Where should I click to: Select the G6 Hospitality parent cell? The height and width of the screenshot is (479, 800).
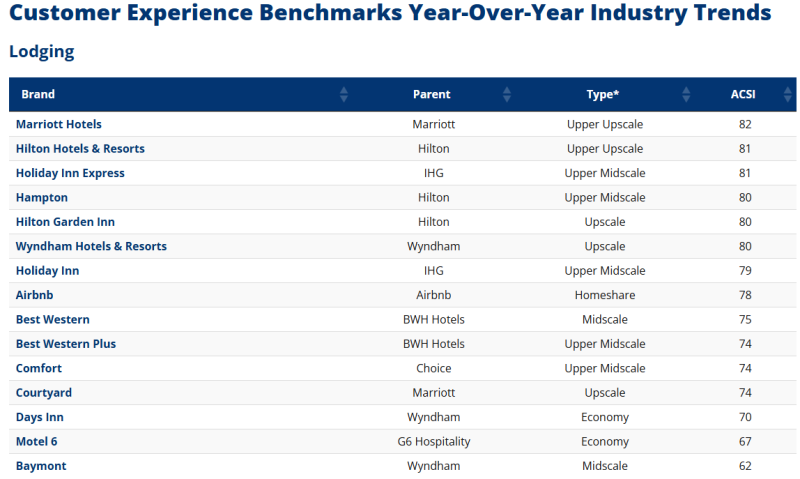(434, 442)
